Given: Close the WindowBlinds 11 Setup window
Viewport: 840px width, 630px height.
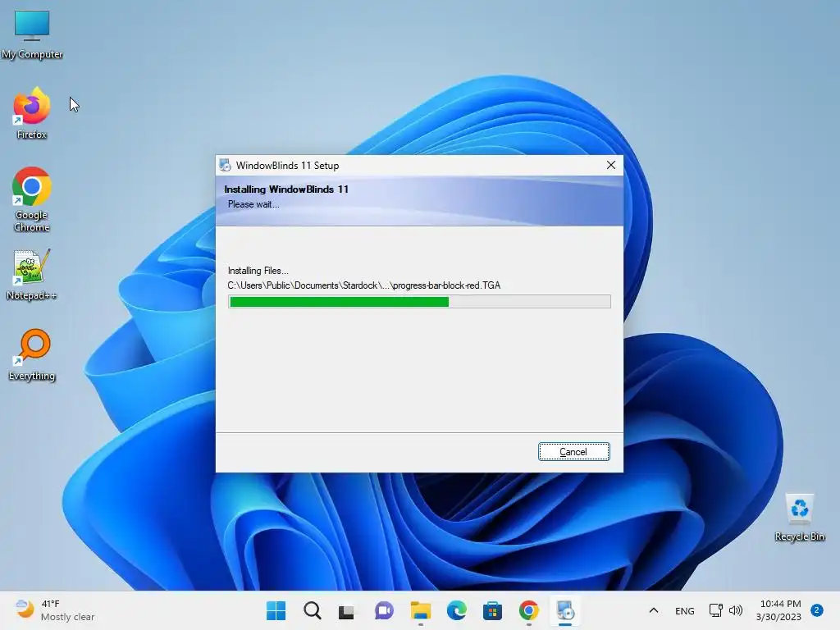Looking at the screenshot, I should (610, 165).
